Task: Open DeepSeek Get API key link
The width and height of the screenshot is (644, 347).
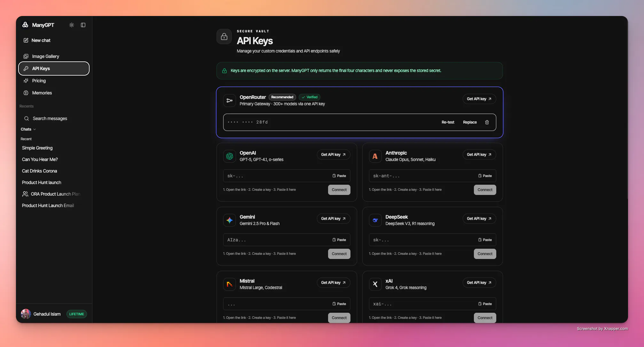Action: pos(479,219)
